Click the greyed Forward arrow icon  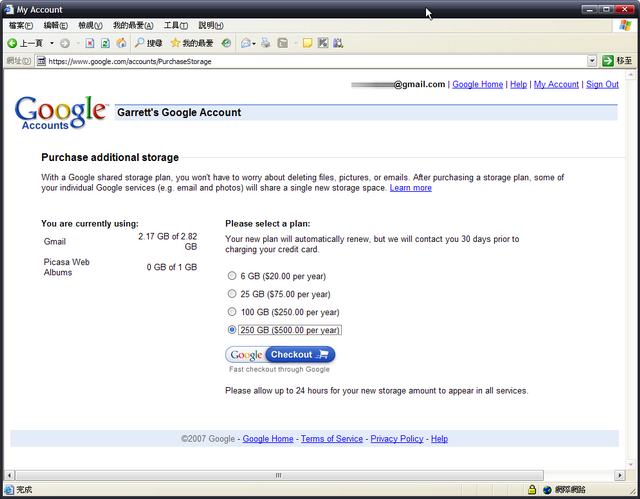(64, 43)
